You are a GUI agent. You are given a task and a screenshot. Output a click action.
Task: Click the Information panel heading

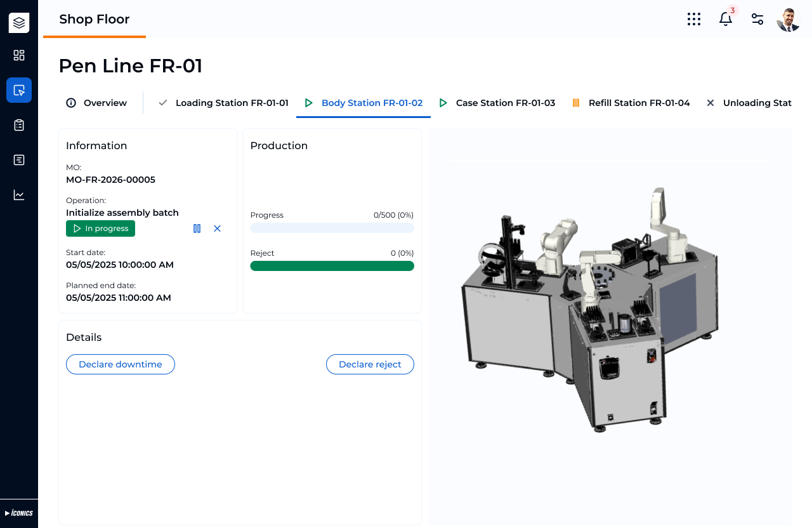[x=96, y=145]
